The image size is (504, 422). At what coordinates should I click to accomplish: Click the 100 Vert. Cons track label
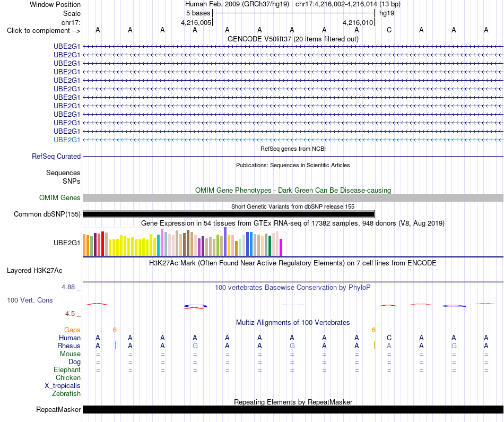click(30, 300)
